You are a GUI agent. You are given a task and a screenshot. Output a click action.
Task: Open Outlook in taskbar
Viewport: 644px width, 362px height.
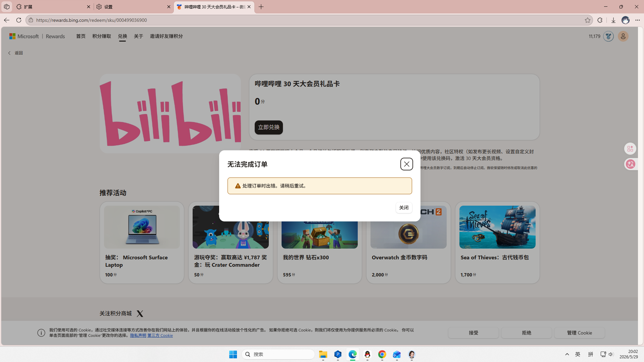point(397,354)
